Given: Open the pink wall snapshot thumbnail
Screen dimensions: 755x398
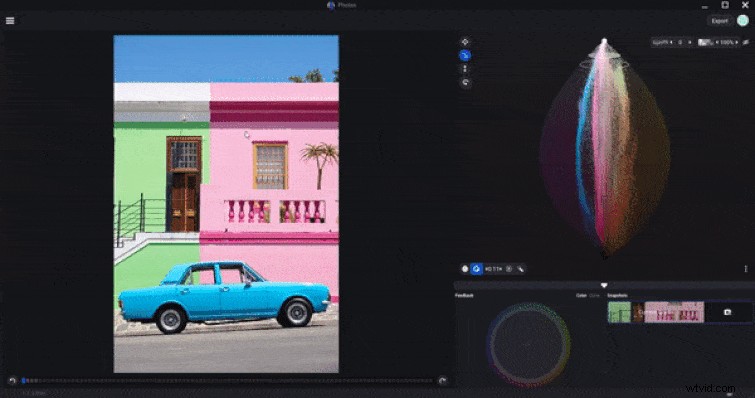Looking at the screenshot, I should coord(674,312).
